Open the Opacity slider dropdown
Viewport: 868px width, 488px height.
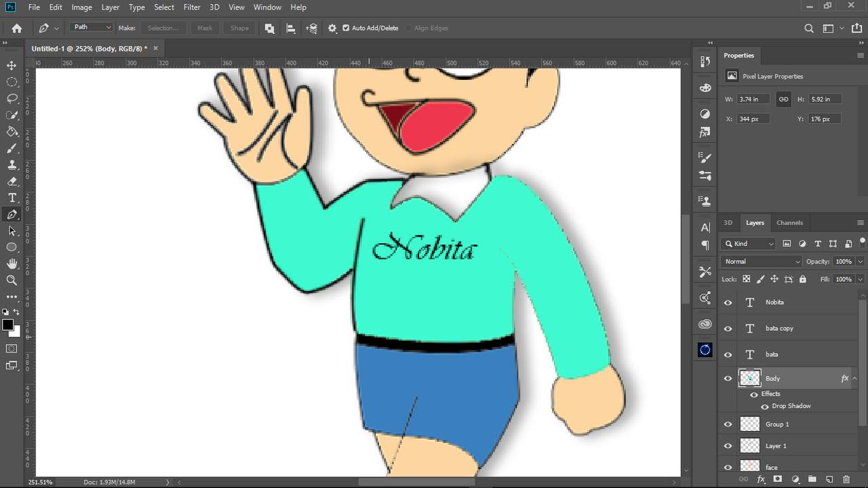(x=861, y=262)
